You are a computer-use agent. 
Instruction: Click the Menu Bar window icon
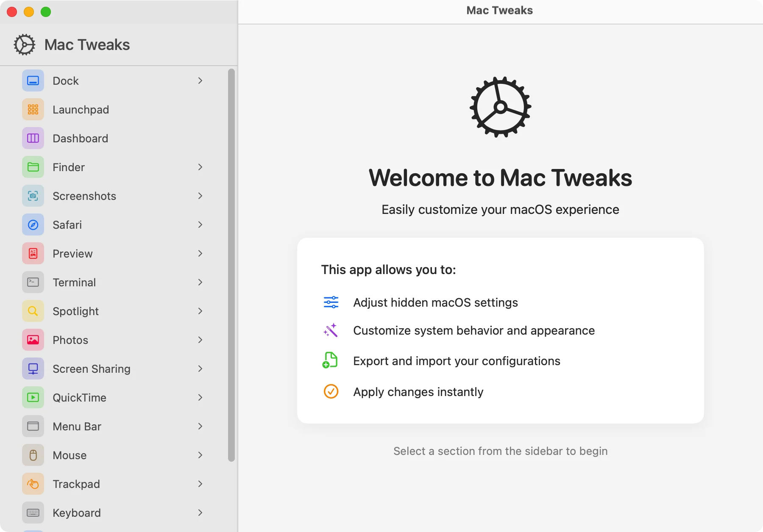click(33, 426)
